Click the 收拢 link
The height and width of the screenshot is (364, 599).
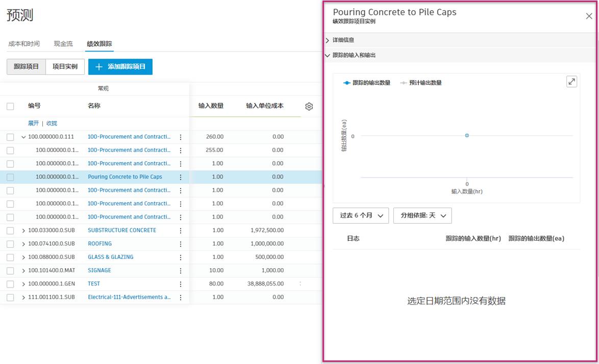click(52, 123)
